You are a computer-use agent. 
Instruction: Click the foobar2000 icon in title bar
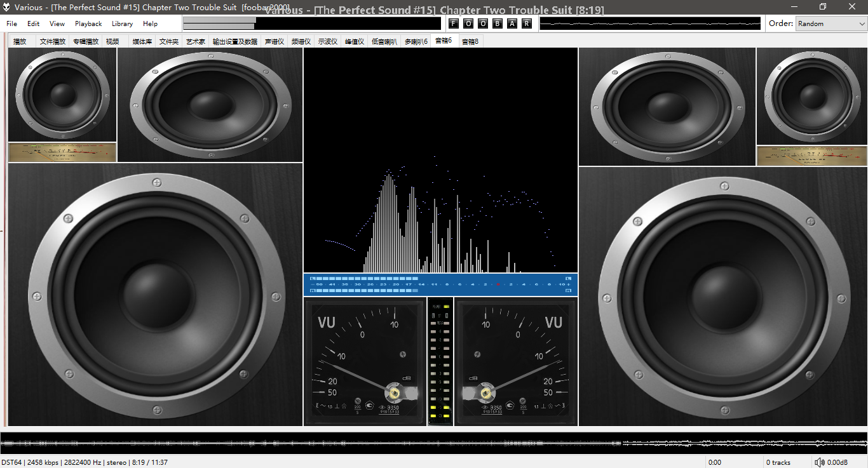click(x=7, y=7)
